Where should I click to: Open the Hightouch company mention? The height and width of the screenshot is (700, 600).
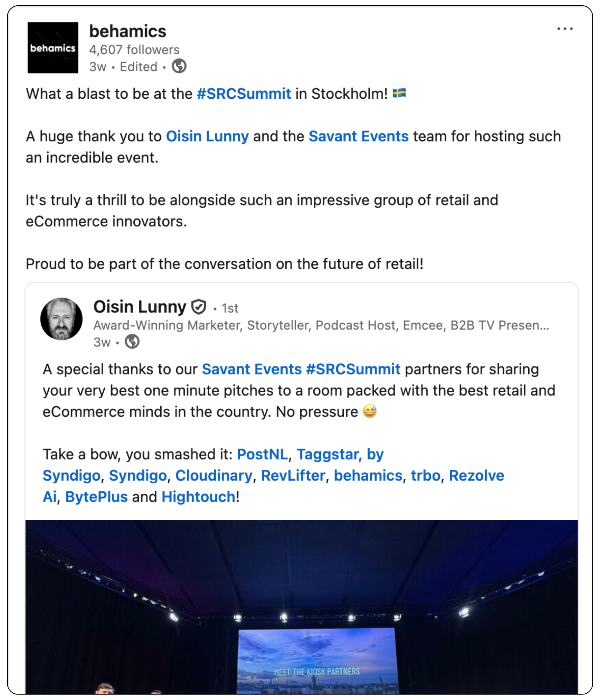(198, 497)
